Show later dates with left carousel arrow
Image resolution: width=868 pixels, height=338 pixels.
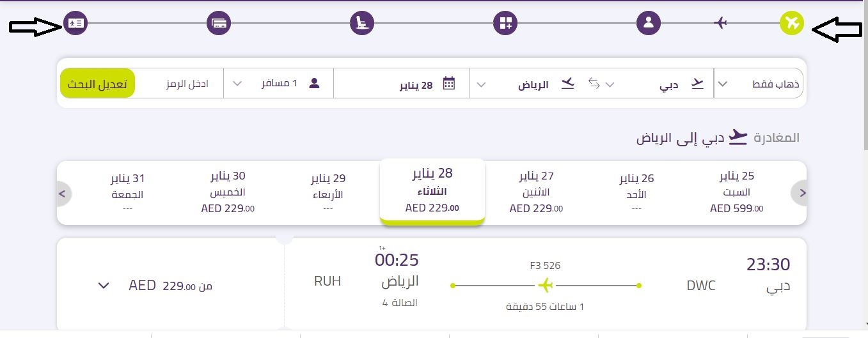(63, 193)
